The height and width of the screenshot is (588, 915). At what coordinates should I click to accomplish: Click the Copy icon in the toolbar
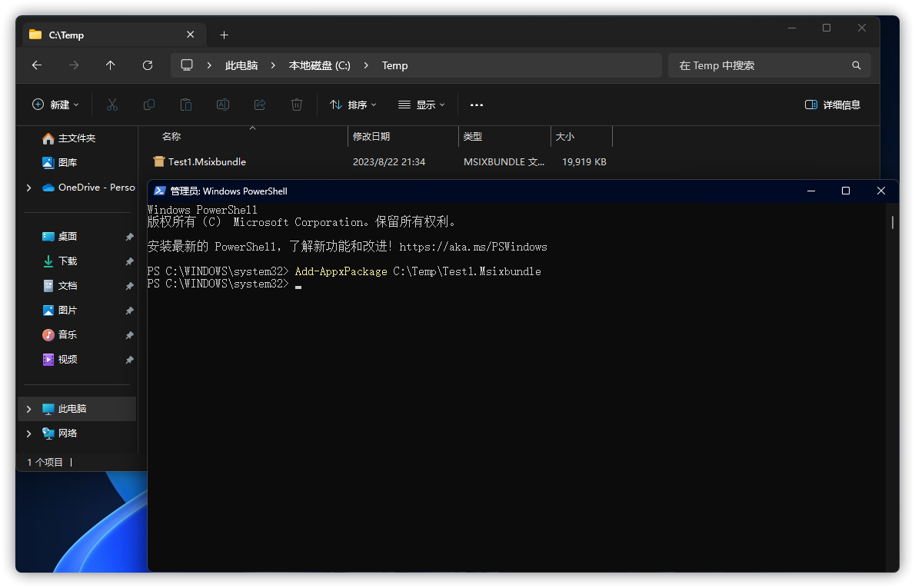(x=149, y=105)
